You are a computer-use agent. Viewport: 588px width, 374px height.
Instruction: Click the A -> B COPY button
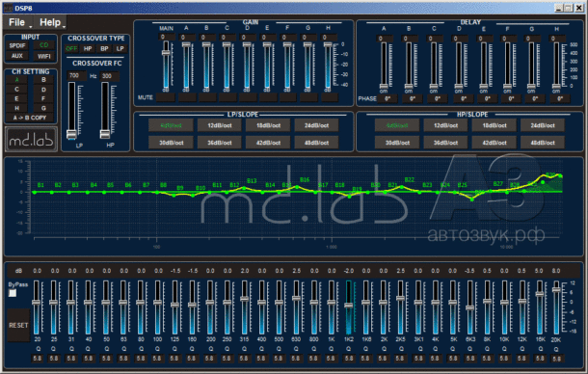tap(30, 118)
